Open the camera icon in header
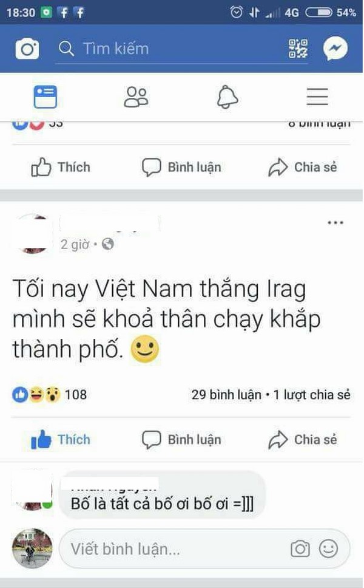This screenshot has width=364, height=588. [x=27, y=49]
